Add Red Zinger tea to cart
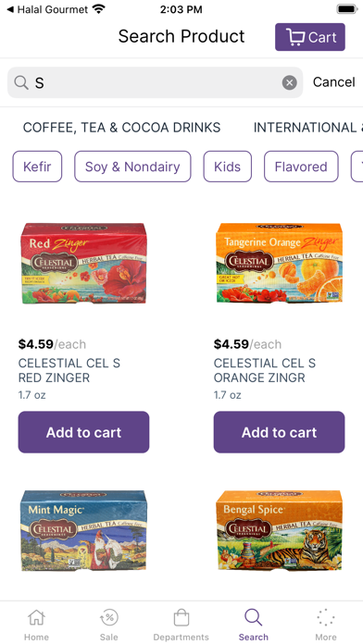 click(83, 432)
